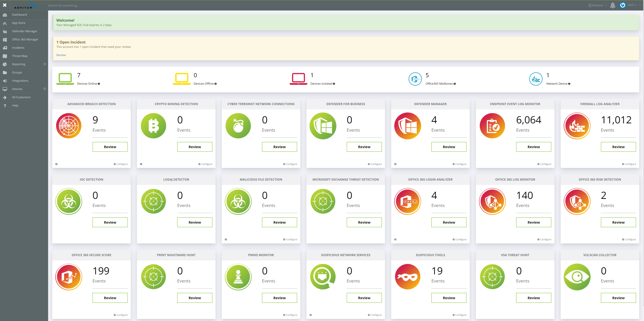This screenshot has height=321, width=644.
Task: Click the Vulscan Collector eye icon
Action: [x=577, y=277]
